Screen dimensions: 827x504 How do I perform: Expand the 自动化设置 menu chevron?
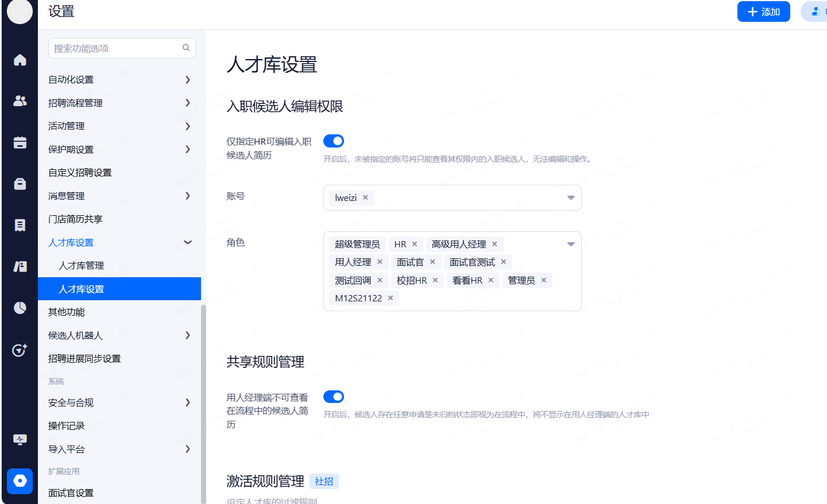187,80
